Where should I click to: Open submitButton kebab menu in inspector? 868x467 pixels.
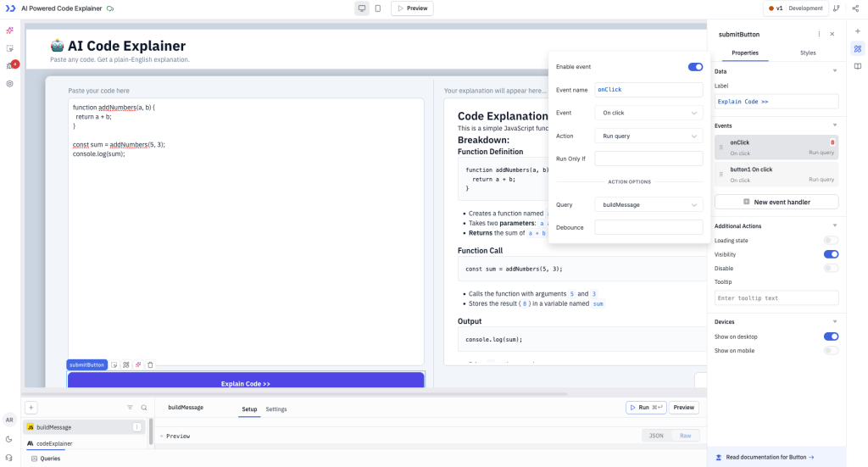pyautogui.click(x=820, y=34)
